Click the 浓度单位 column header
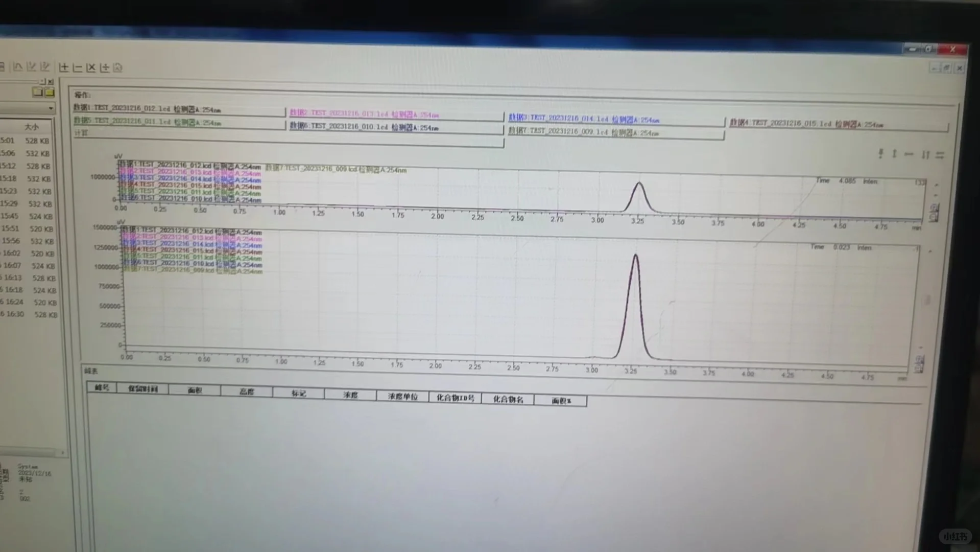The image size is (980, 552). (403, 396)
